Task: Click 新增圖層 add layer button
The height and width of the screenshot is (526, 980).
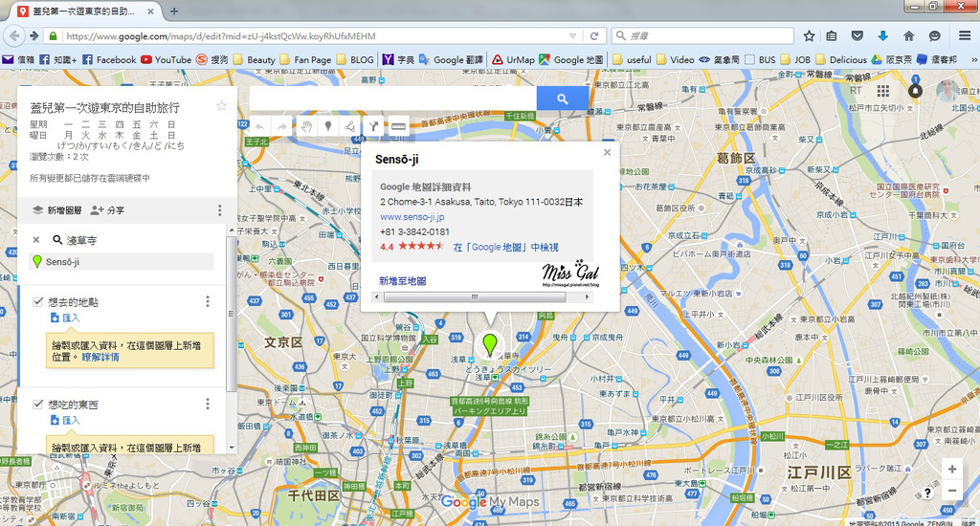Action: [57, 209]
